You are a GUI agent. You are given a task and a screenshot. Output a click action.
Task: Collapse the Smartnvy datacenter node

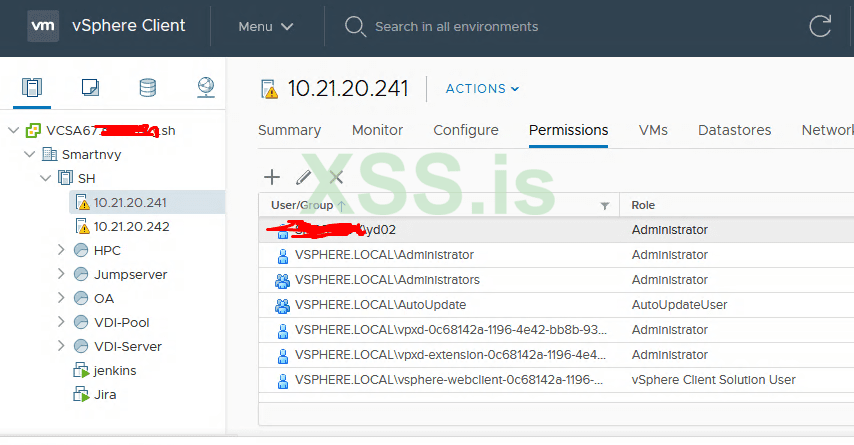[29, 154]
